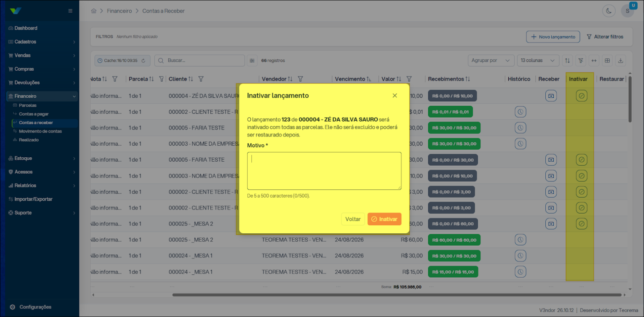Click the orange Inativar confirm button
644x317 pixels.
384,219
